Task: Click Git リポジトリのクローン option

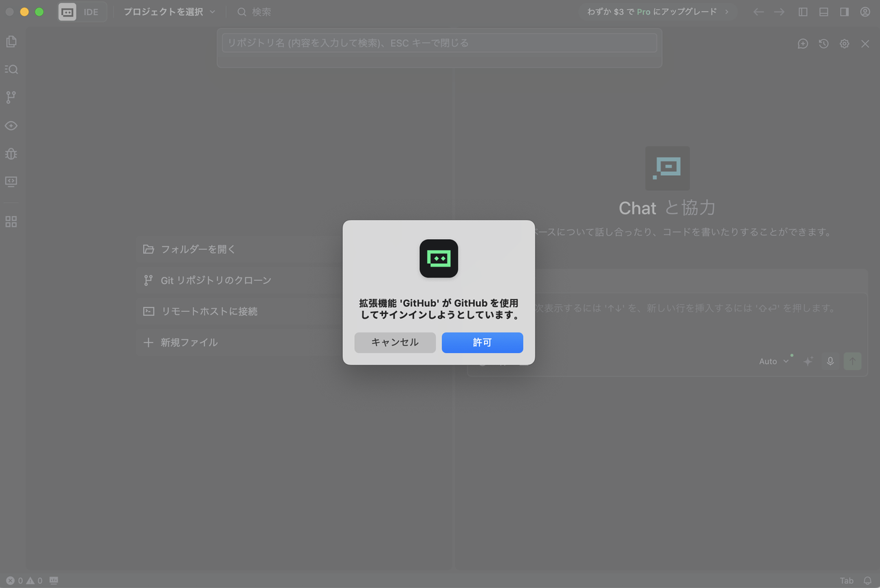Action: click(x=239, y=280)
